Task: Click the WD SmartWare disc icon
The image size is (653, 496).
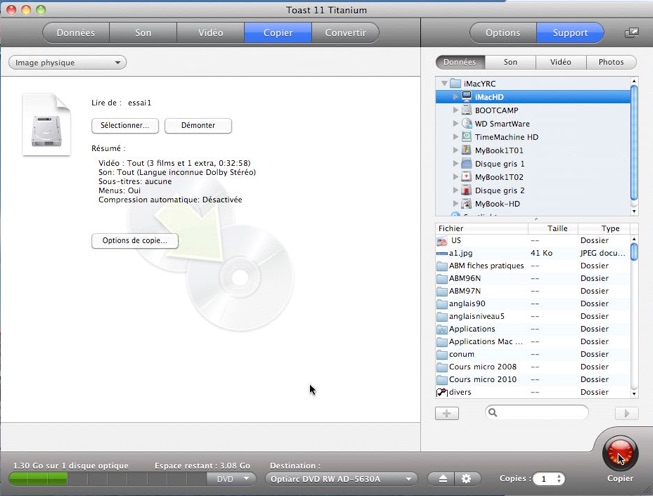Action: (466, 123)
